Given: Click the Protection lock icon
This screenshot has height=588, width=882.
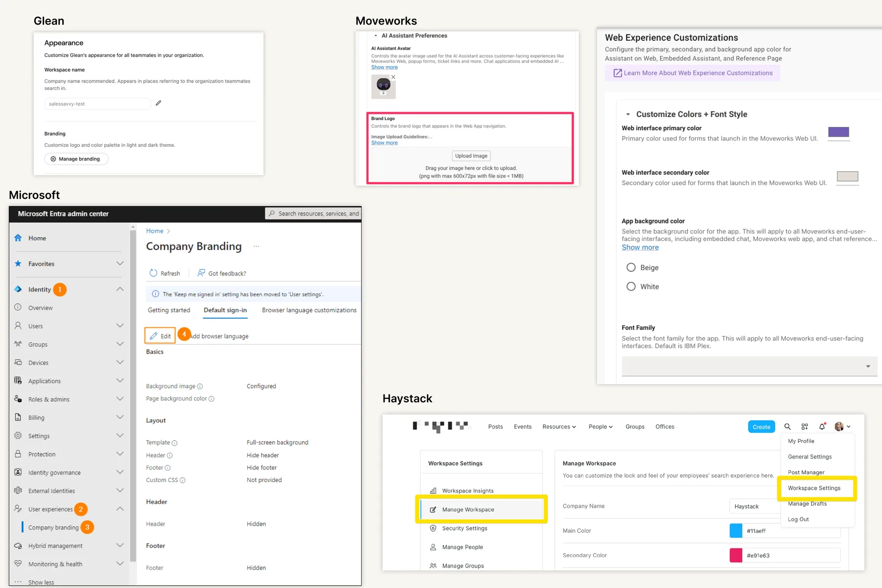Looking at the screenshot, I should point(18,454).
